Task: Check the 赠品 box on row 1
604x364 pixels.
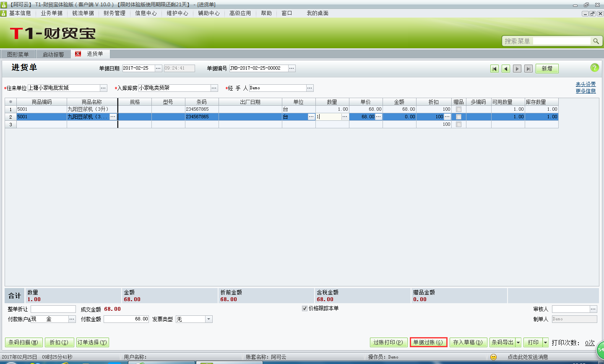Action: click(x=459, y=109)
